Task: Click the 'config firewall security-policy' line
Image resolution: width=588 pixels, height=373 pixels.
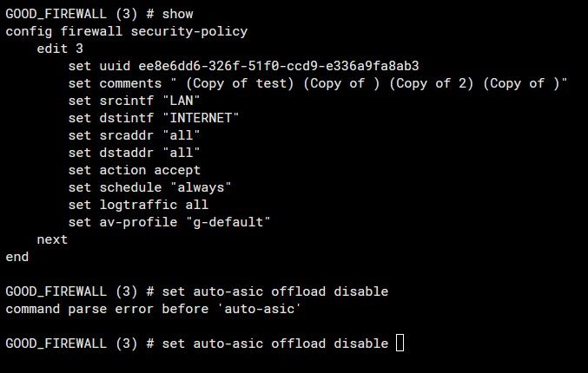Action: click(x=126, y=31)
